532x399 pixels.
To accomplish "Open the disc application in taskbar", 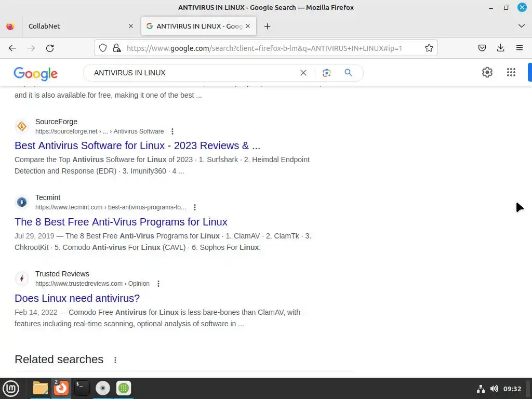I will [x=102, y=388].
